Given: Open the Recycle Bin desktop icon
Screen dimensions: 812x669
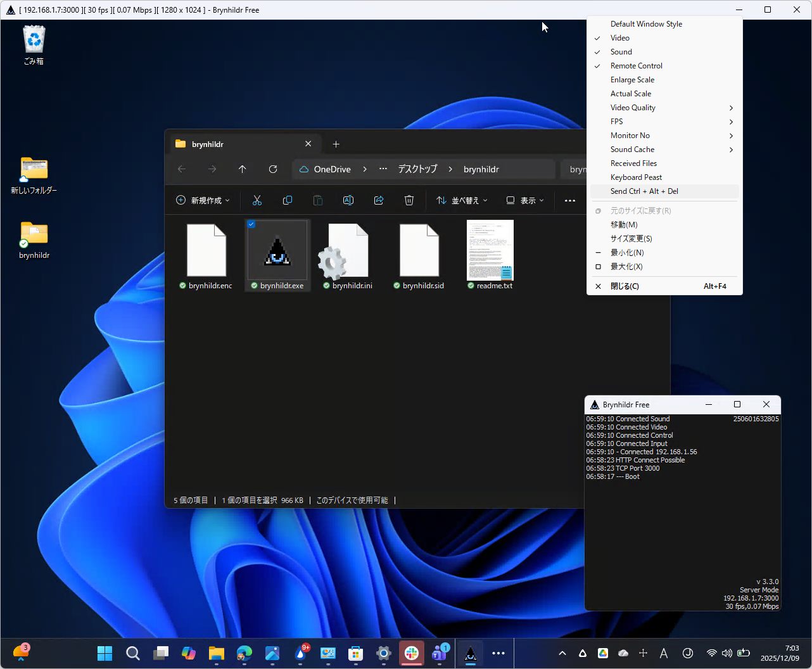Looking at the screenshot, I should pyautogui.click(x=34, y=40).
